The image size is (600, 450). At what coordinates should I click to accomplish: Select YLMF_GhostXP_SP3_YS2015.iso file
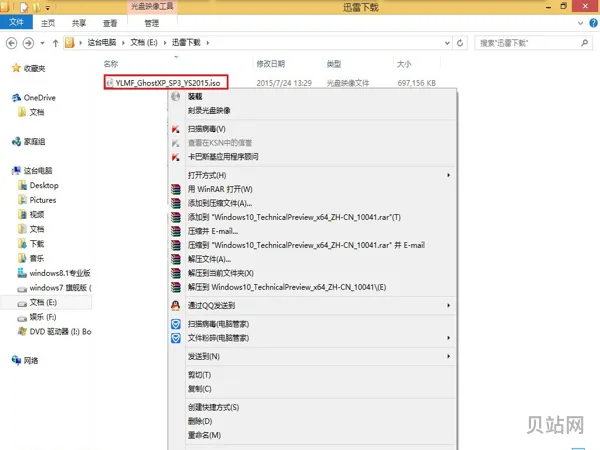coord(168,83)
